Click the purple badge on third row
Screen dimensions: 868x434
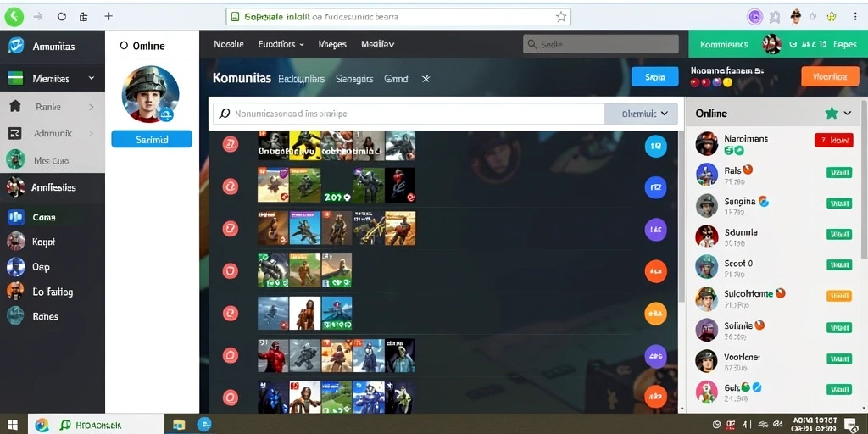tap(656, 229)
